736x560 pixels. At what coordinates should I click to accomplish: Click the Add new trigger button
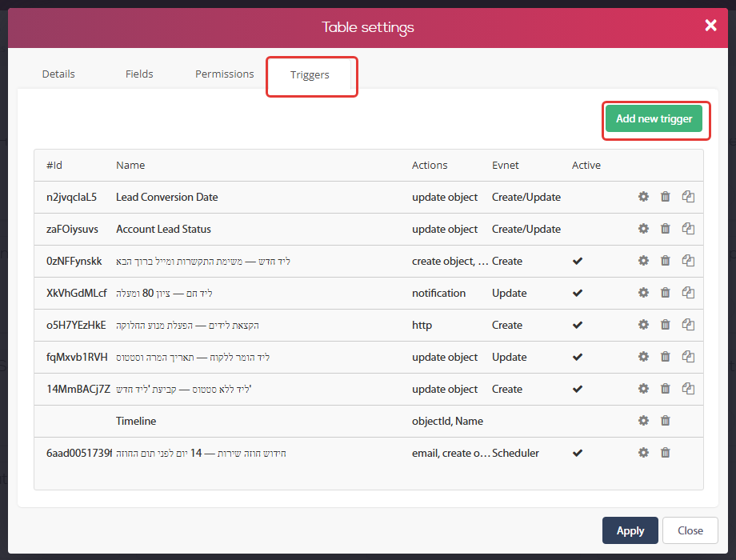[x=654, y=118]
